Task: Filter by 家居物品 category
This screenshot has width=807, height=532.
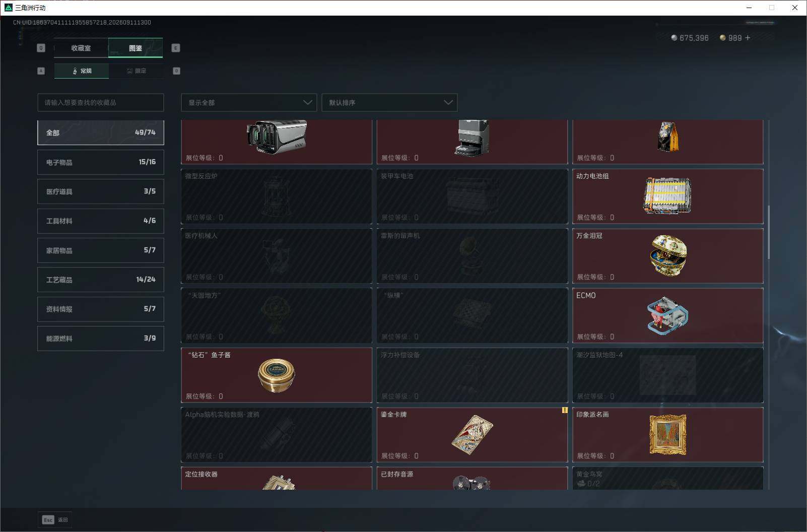Action: [101, 250]
